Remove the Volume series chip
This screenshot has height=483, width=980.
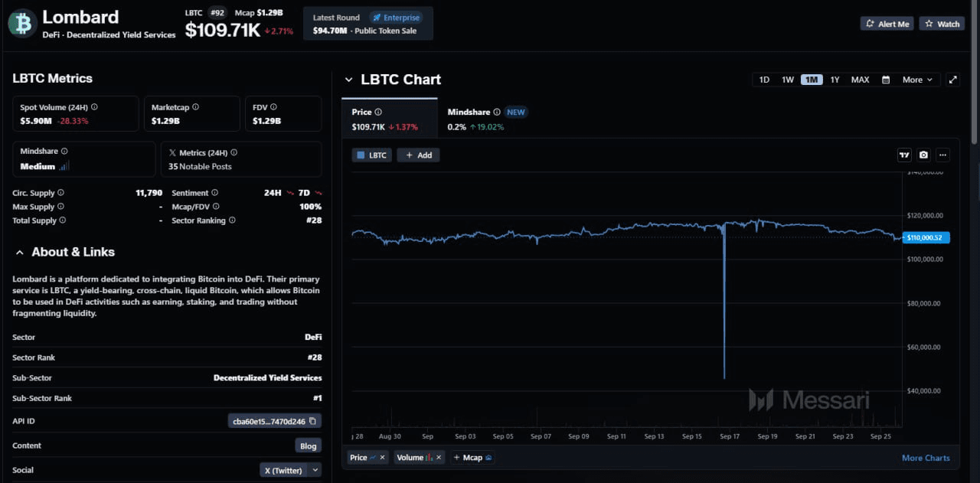(439, 458)
